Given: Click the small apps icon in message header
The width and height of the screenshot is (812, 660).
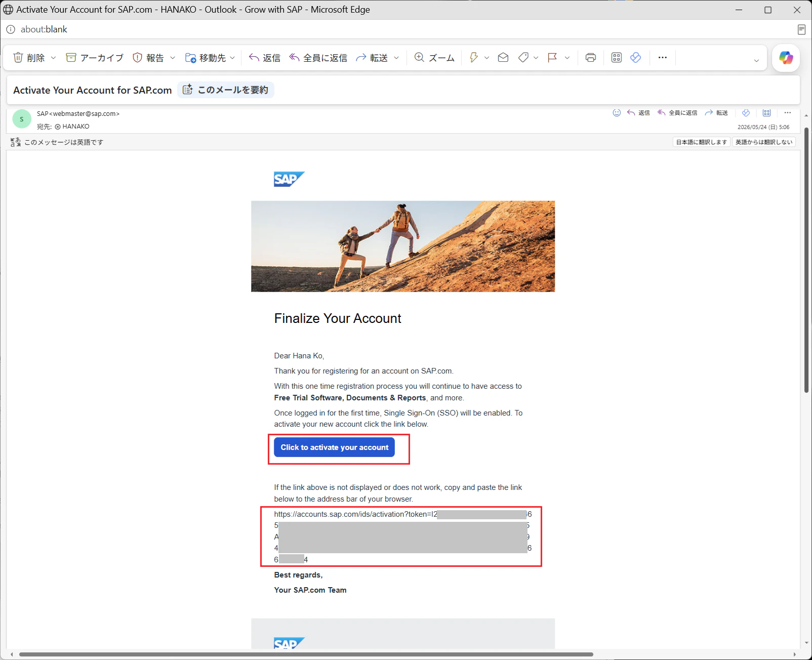Looking at the screenshot, I should [767, 113].
